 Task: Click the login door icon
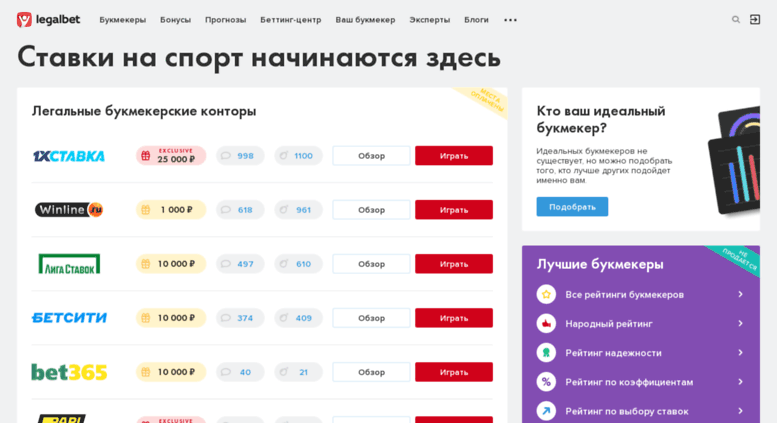click(x=755, y=20)
